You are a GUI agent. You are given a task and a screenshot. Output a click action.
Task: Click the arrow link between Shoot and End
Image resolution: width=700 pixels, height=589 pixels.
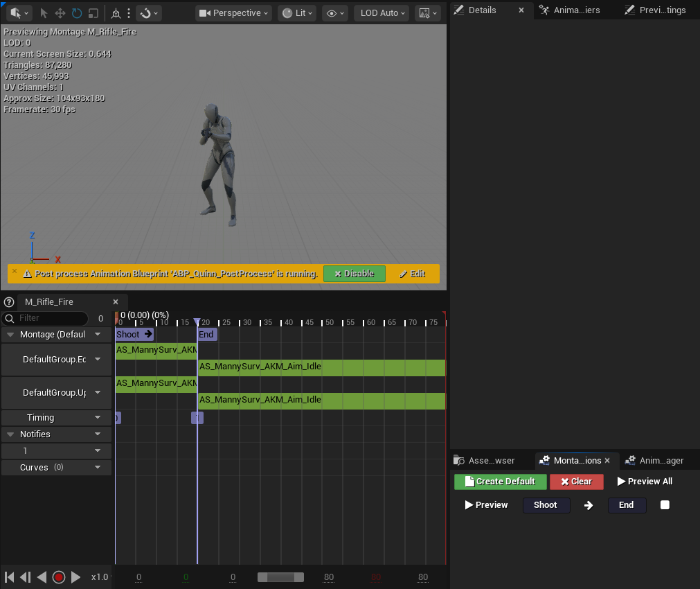589,505
